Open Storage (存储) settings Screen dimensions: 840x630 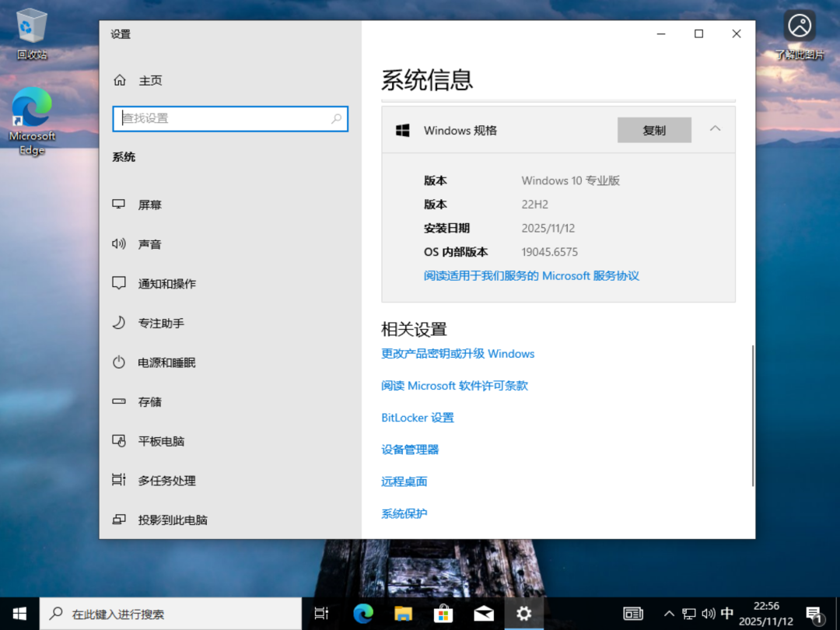[x=149, y=402]
